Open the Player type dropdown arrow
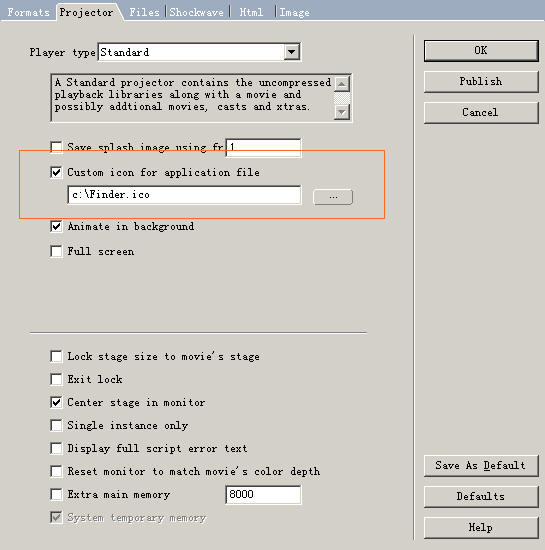Viewport: 545px width, 550px height. [x=291, y=52]
